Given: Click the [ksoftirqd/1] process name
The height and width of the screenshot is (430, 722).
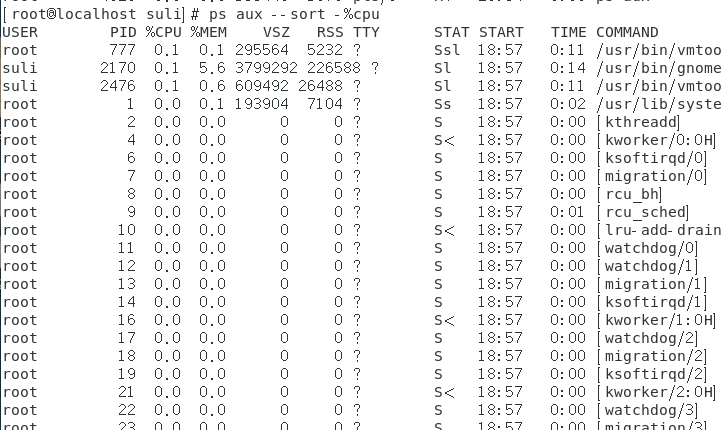Looking at the screenshot, I should tap(652, 302).
